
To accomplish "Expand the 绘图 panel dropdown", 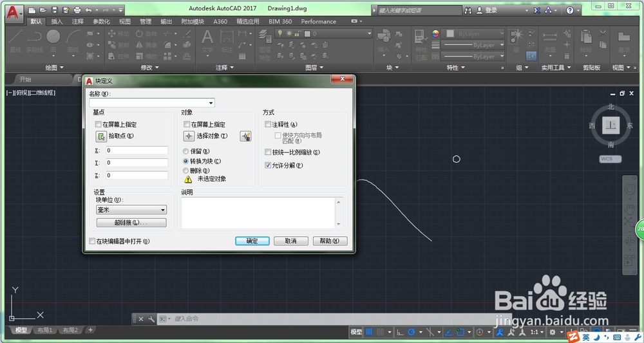I will tap(55, 68).
